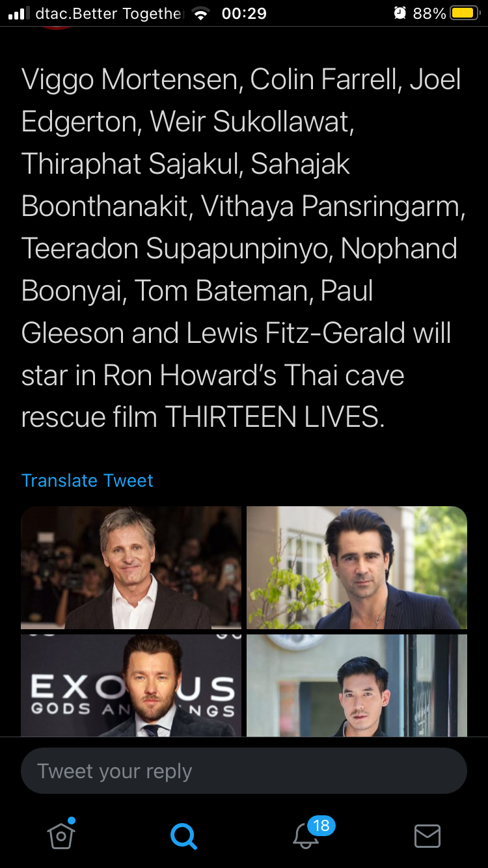This screenshot has height=868, width=488.
Task: Focus the Tweet your reply field
Action: coord(244,771)
